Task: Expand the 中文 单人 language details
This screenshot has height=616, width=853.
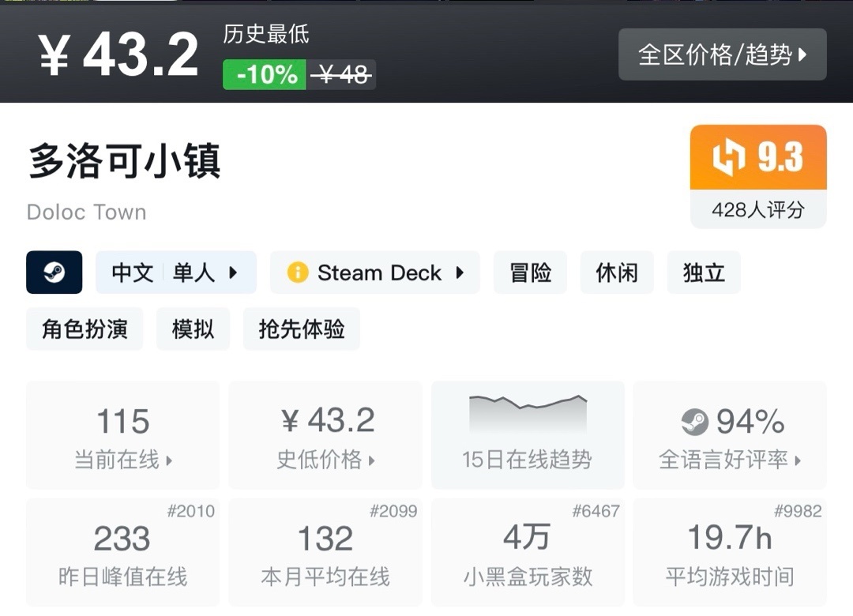Action: [175, 272]
